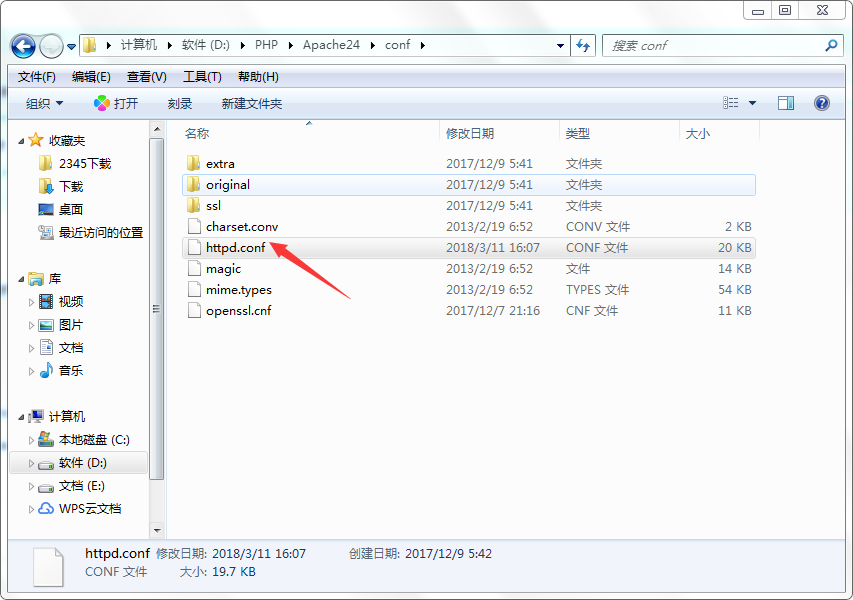
Task: Open the 编辑(E) menu
Action: 91,77
